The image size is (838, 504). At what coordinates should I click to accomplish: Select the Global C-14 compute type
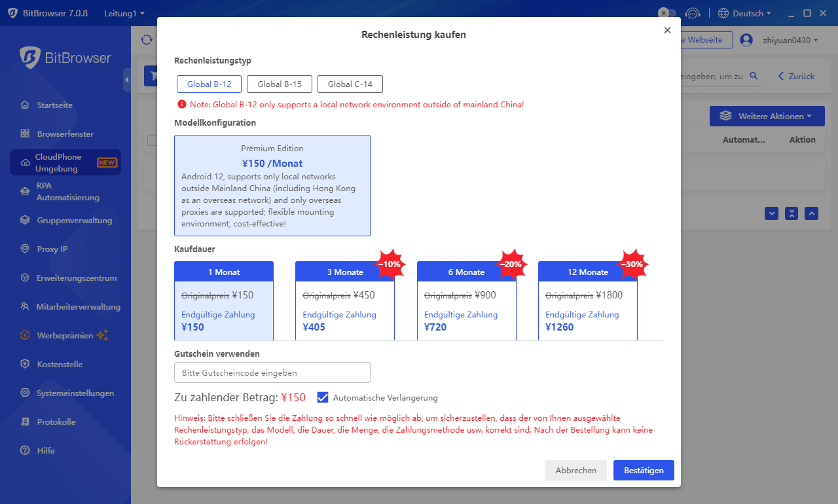tap(350, 84)
